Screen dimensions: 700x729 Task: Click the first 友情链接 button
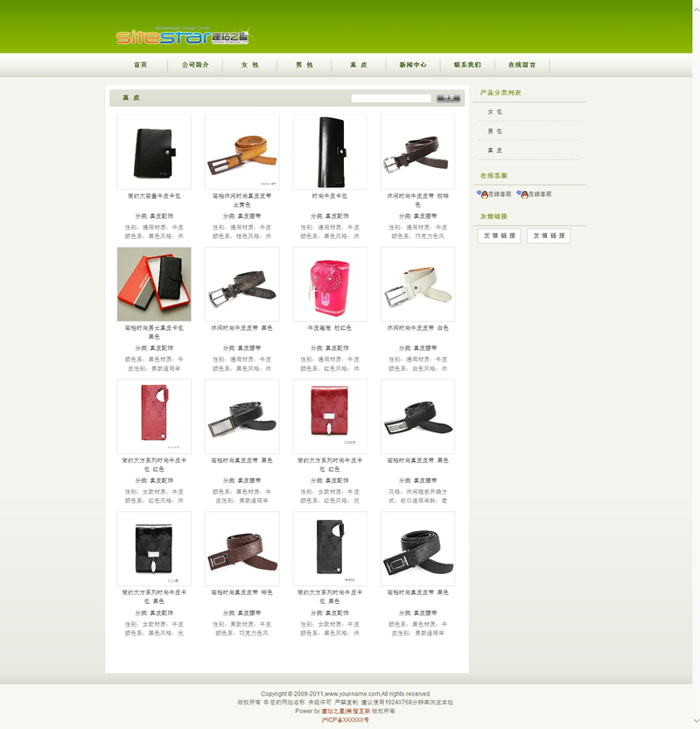[500, 235]
